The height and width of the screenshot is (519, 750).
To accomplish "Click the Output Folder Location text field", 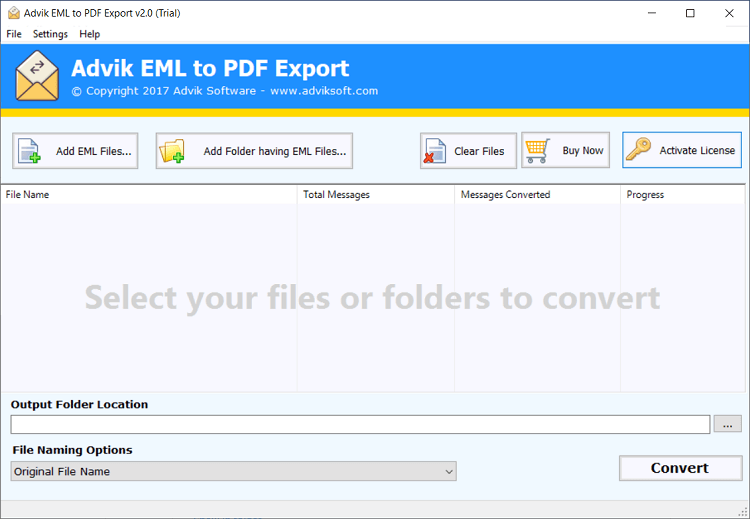I will 360,424.
